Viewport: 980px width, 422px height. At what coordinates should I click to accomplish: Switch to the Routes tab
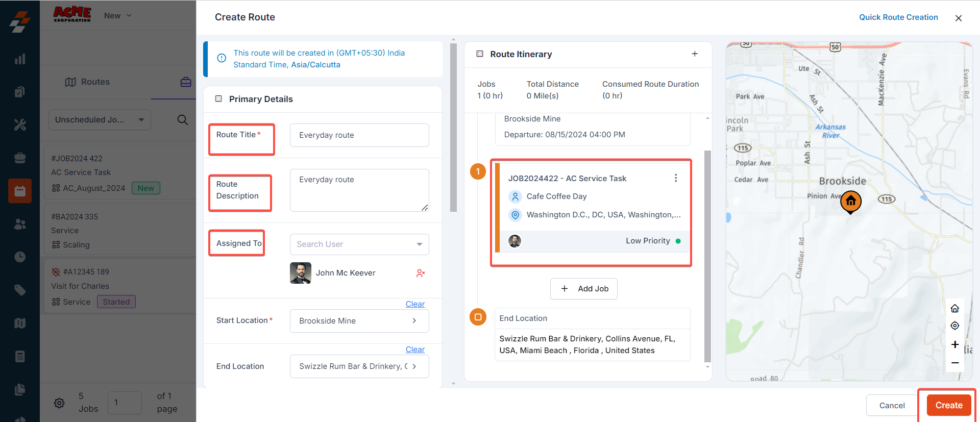88,82
